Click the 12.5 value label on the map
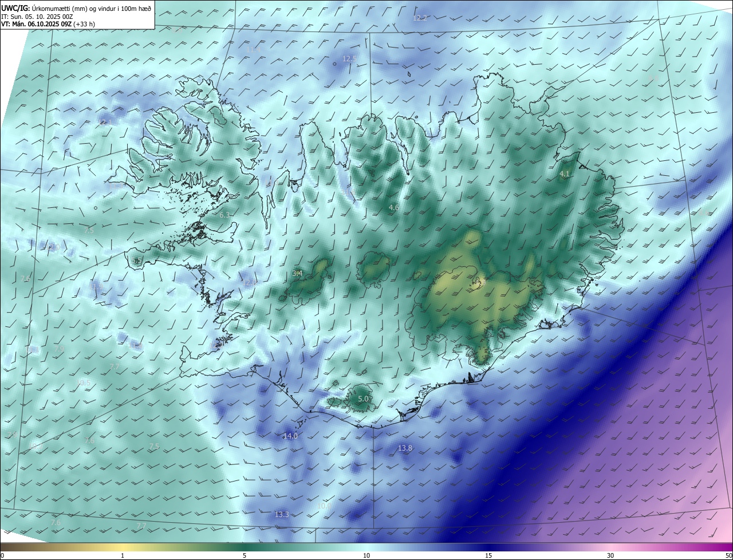733x560 pixels. [x=349, y=59]
